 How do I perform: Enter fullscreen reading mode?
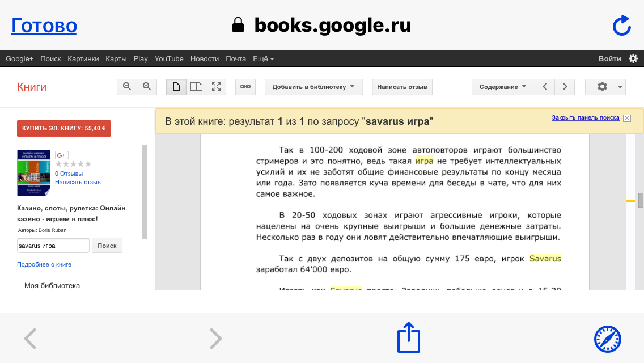pos(216,87)
